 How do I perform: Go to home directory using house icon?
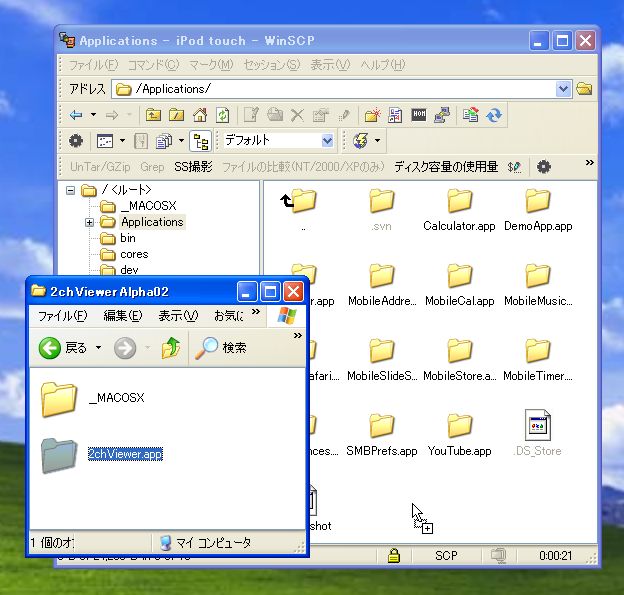click(x=200, y=115)
